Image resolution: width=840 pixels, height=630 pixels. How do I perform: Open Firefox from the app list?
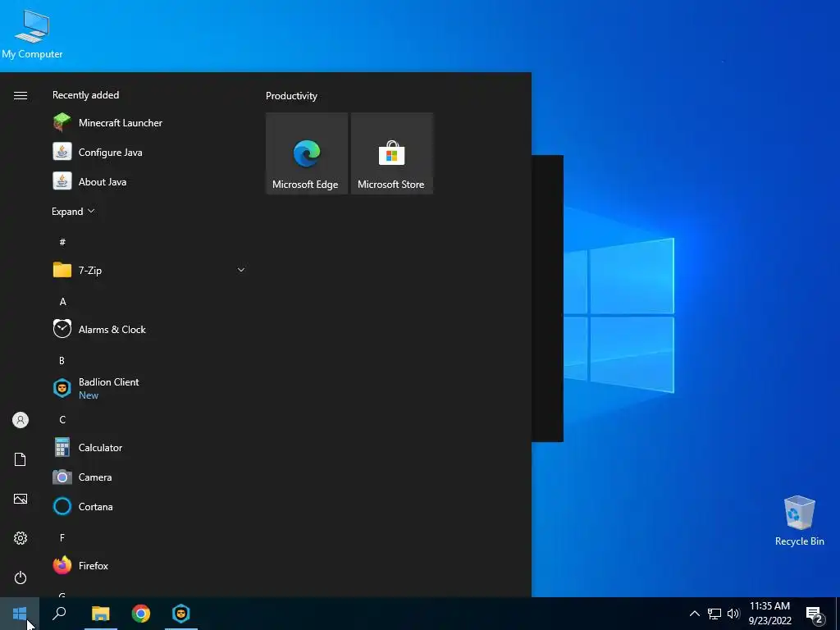point(148,565)
